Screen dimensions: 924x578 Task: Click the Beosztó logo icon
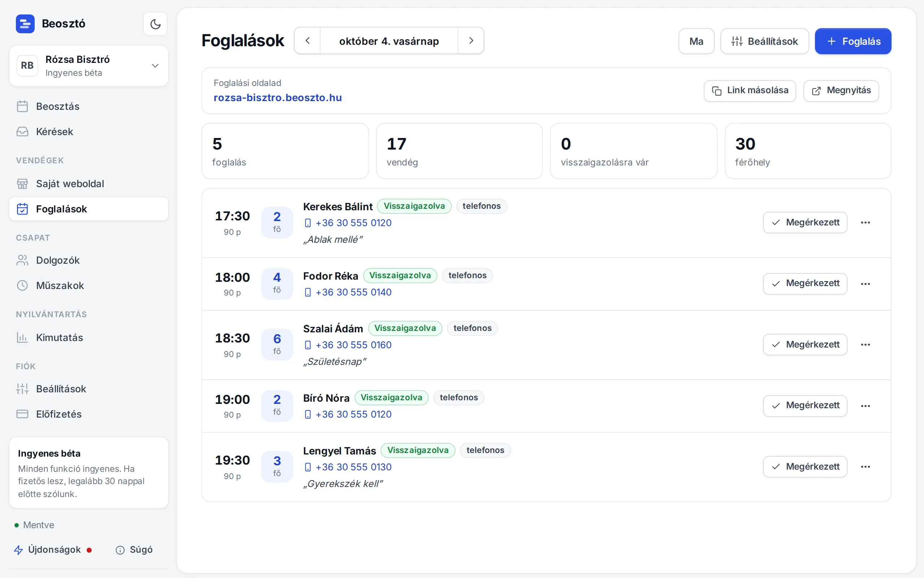coord(25,24)
